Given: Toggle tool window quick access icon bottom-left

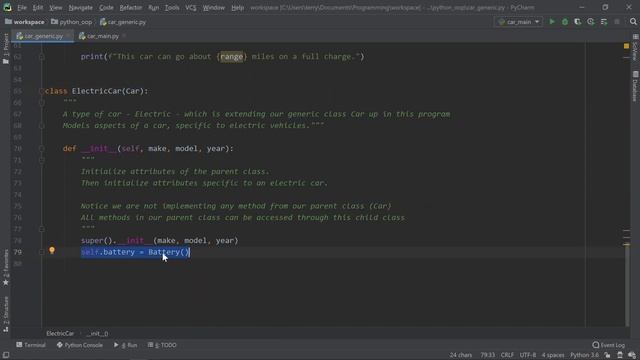Looking at the screenshot, I should click(x=6, y=355).
